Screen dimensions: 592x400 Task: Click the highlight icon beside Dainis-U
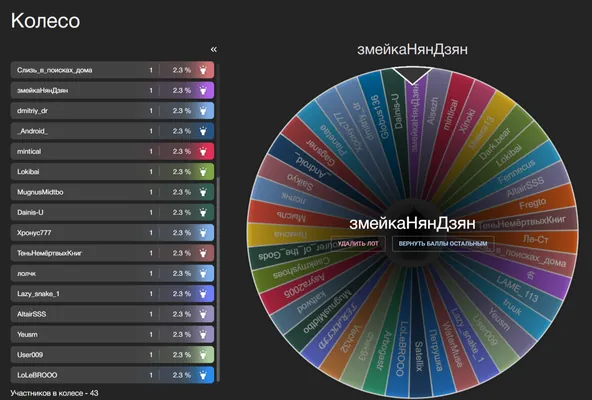pos(203,212)
